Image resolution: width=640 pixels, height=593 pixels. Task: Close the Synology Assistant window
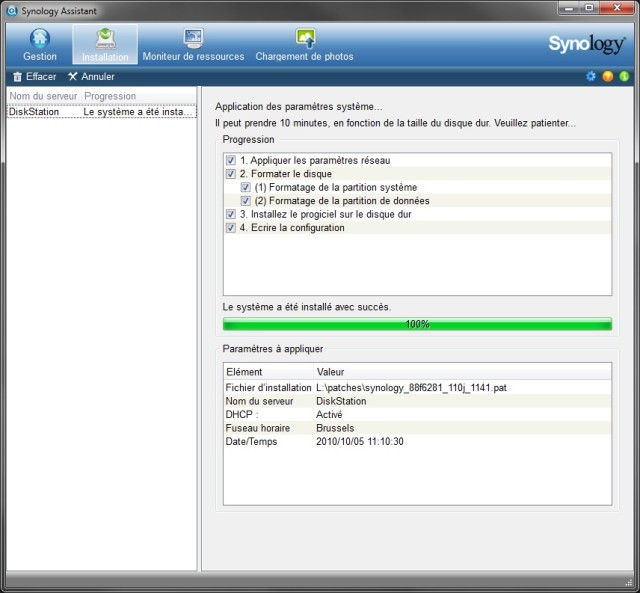coord(616,8)
